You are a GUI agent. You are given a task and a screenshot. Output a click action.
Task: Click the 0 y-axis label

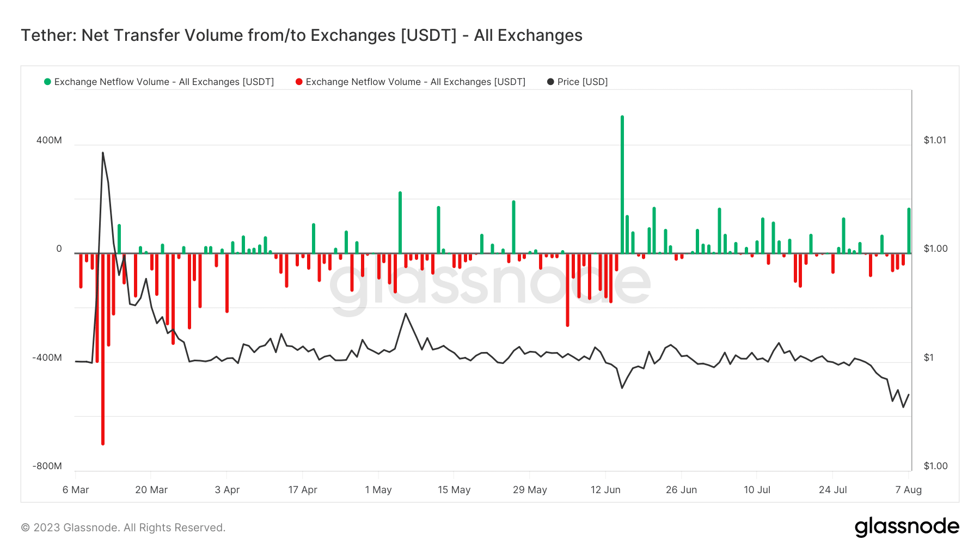pos(59,249)
